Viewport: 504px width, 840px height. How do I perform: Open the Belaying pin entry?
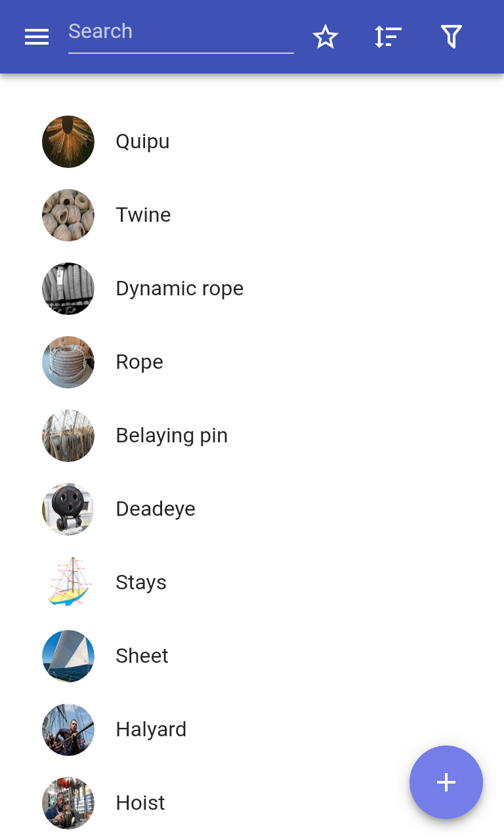252,436
